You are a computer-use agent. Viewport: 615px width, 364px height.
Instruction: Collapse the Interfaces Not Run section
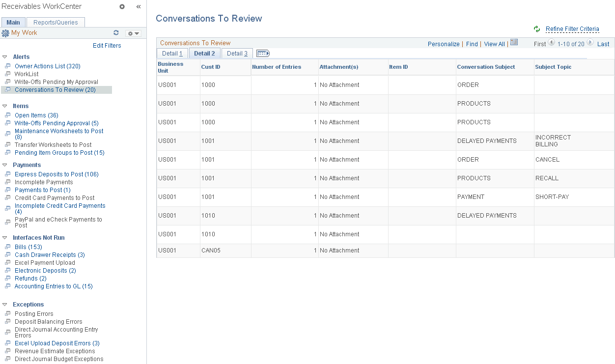point(4,238)
